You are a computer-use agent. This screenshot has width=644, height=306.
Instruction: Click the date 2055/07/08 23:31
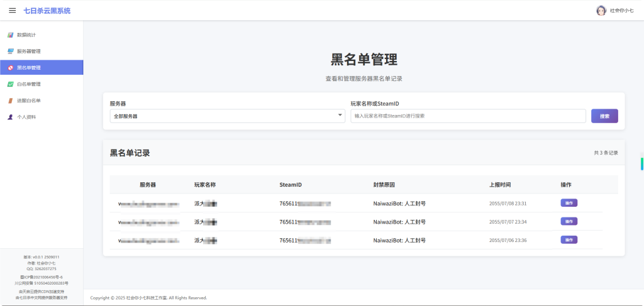click(508, 204)
